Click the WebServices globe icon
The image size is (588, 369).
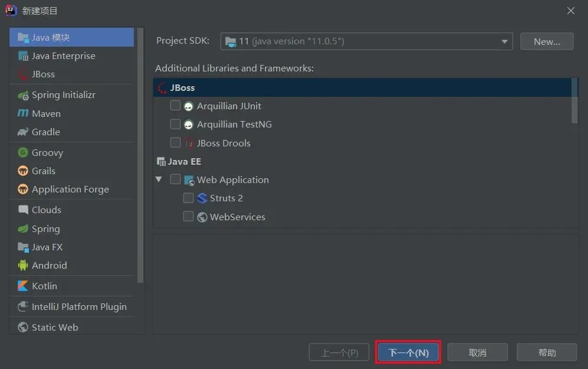(x=202, y=217)
